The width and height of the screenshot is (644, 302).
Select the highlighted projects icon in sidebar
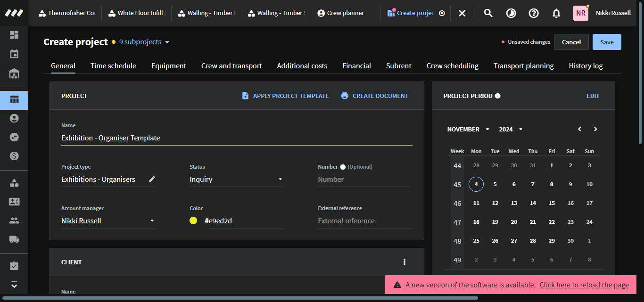tap(14, 100)
